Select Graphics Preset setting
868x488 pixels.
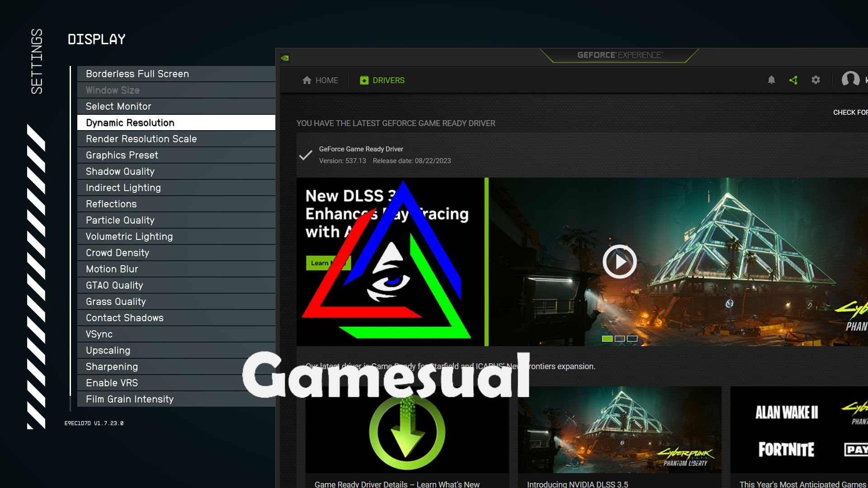tap(176, 155)
